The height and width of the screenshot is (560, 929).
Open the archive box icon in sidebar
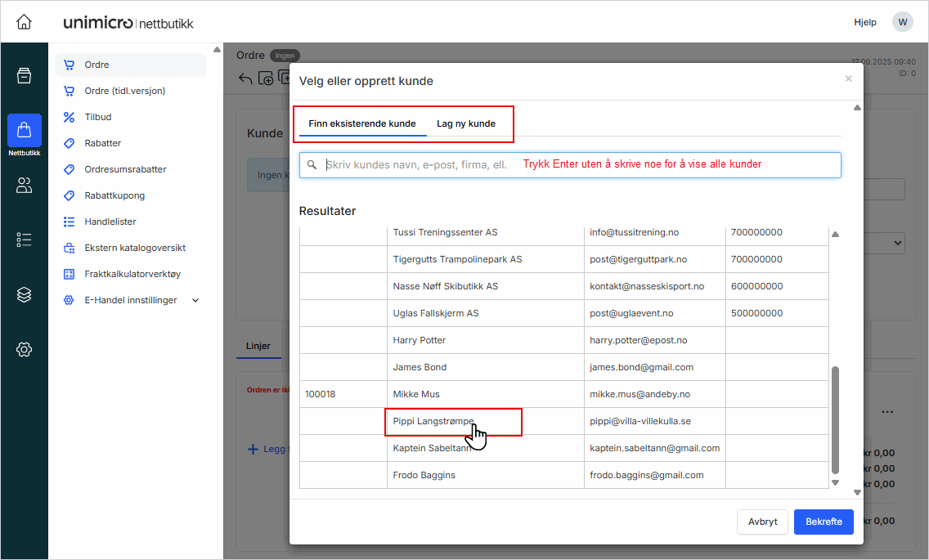(x=24, y=76)
